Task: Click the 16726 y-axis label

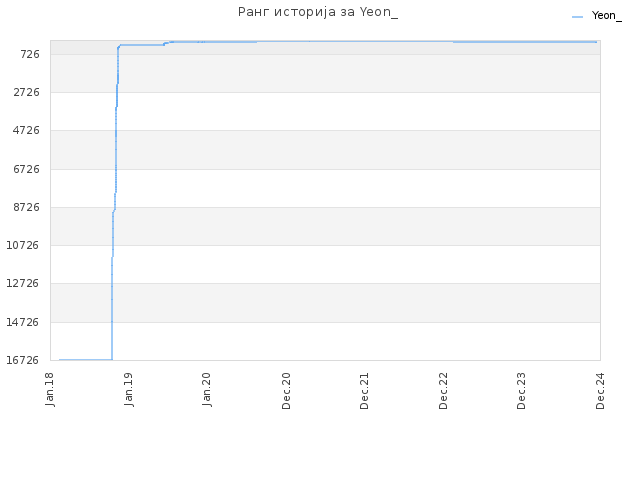Action: [x=23, y=360]
